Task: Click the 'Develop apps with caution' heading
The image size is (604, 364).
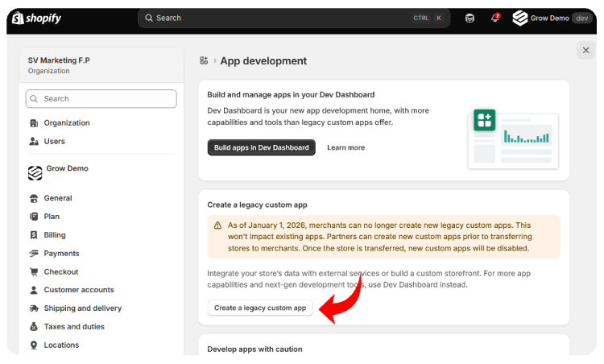Action: tap(254, 350)
